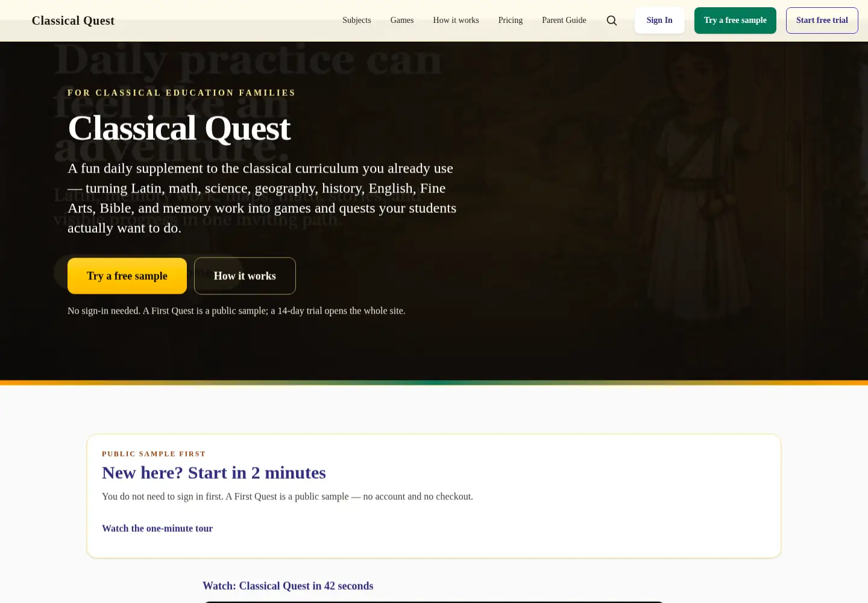Click yellow Try a free sample hero button

coord(127,276)
